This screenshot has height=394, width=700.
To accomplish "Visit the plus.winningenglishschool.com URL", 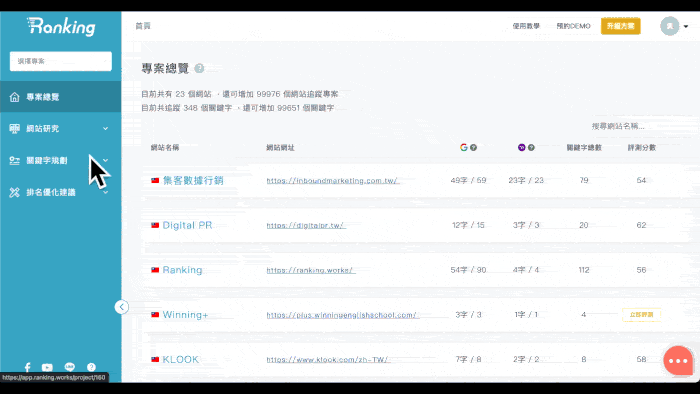I will [342, 315].
